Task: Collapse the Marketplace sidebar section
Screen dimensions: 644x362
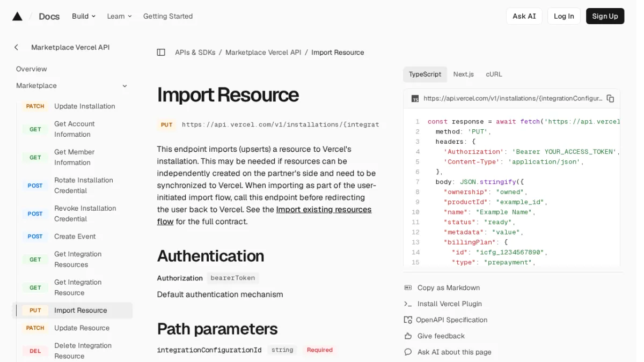Action: coord(125,86)
